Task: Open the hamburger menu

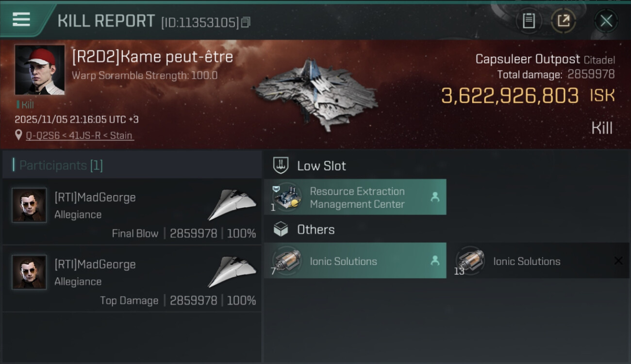Action: (21, 19)
